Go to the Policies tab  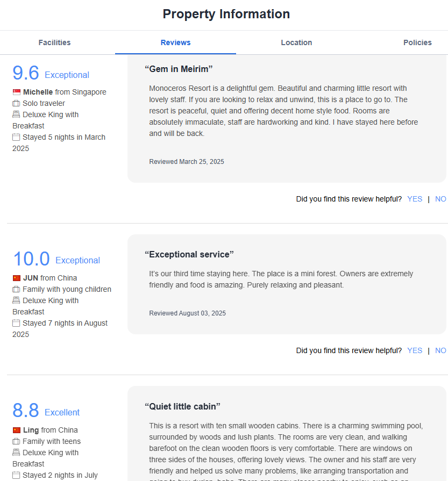pos(417,42)
